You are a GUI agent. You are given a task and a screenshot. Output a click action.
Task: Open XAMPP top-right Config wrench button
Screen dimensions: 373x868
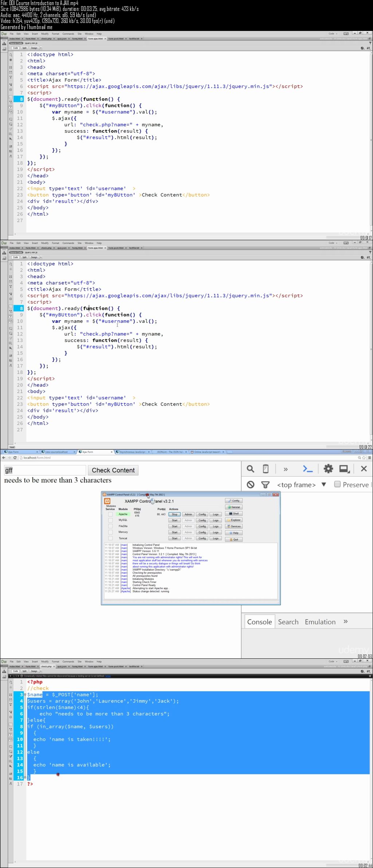tap(233, 501)
